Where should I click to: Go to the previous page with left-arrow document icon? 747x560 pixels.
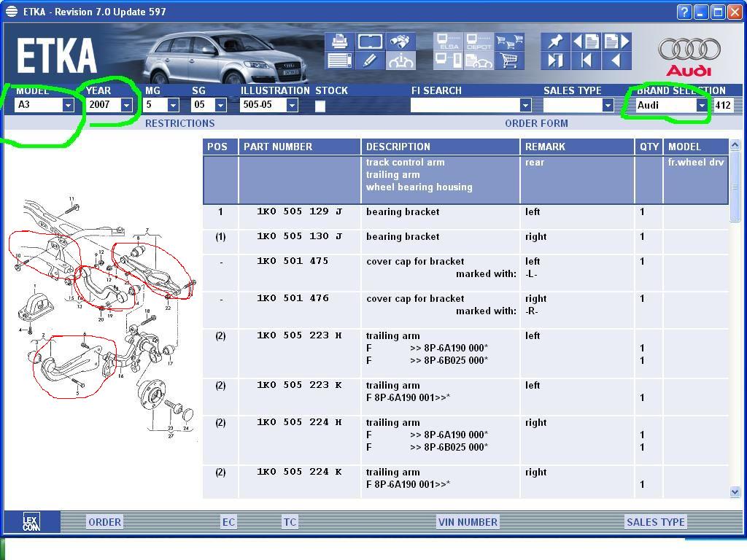tap(586, 42)
